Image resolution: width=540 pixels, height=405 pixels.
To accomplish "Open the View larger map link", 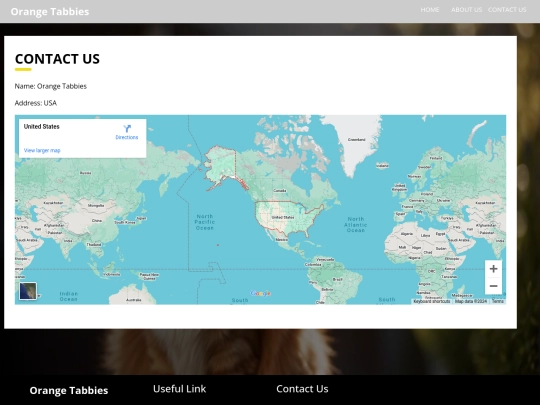I will (x=42, y=150).
